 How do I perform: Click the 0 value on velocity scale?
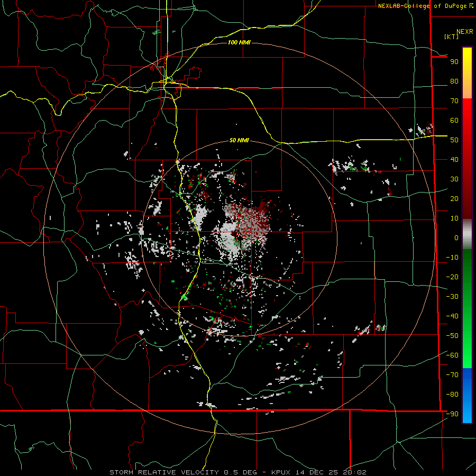(x=456, y=238)
